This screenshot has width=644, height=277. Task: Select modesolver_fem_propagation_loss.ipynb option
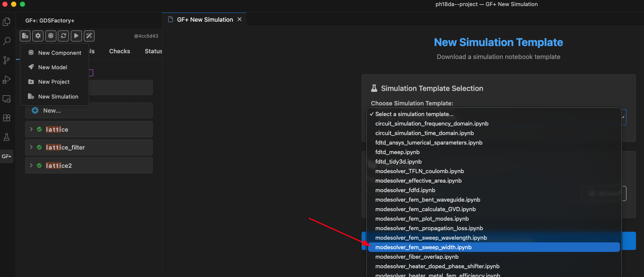click(x=494, y=228)
